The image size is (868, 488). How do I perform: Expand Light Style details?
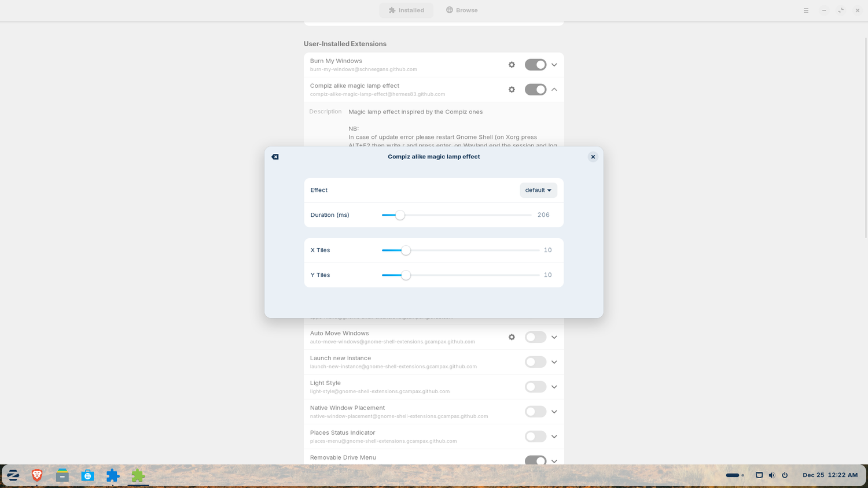[x=554, y=387]
